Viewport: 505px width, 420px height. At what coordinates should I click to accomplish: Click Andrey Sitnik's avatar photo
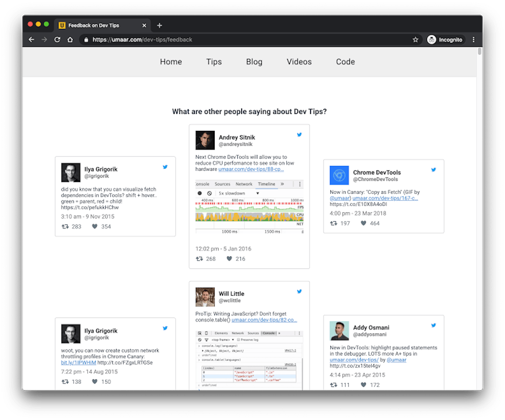(205, 140)
